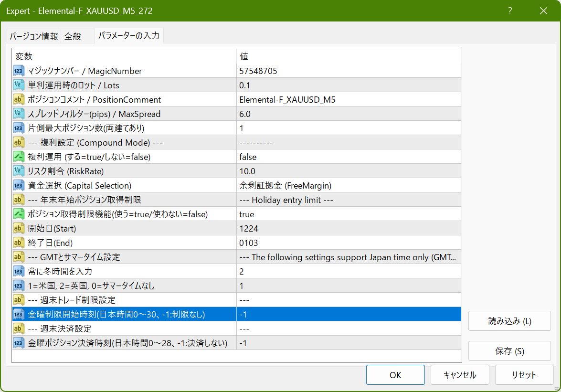Click the integer icon beside MagicNumber row

click(19, 71)
